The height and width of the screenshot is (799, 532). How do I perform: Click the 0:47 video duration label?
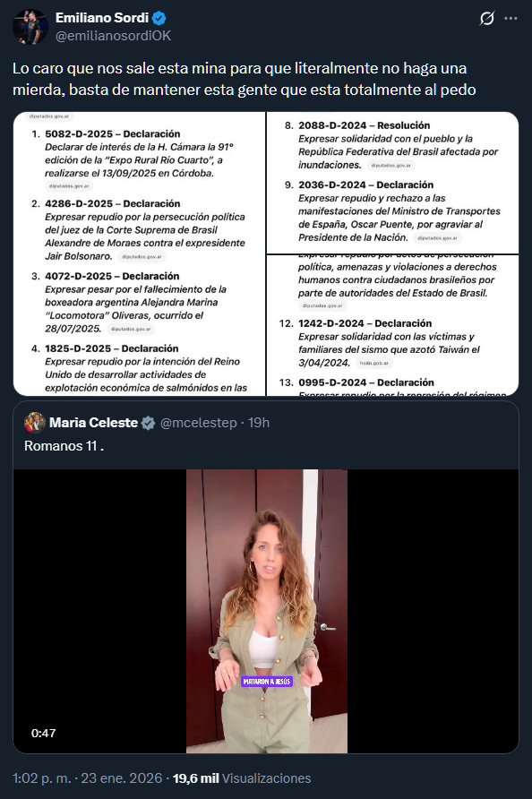(x=43, y=734)
